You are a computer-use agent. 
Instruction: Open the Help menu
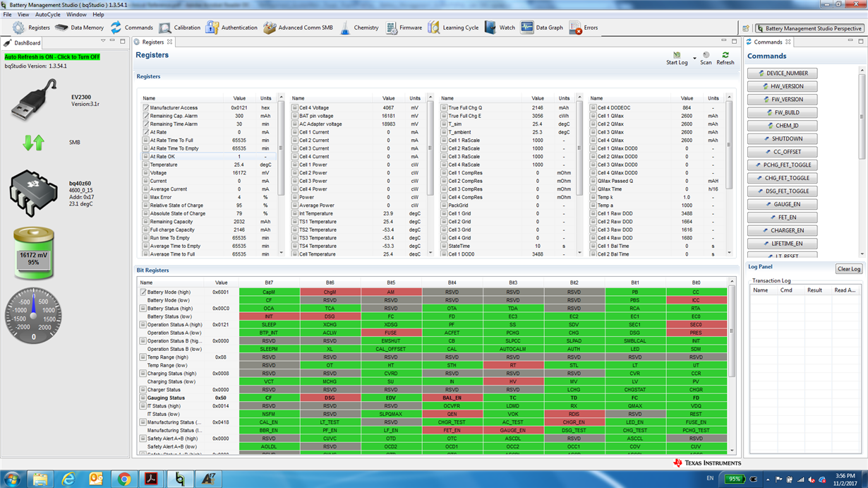[x=98, y=14]
